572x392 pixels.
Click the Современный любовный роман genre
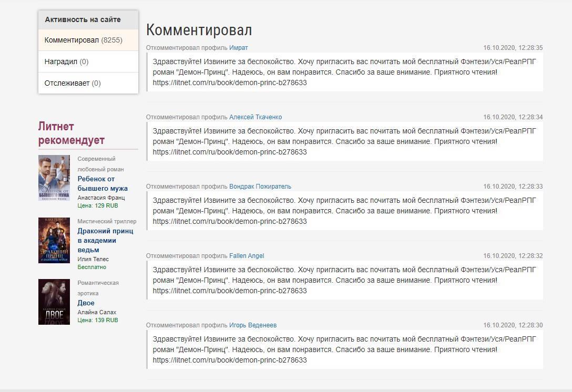tap(100, 164)
